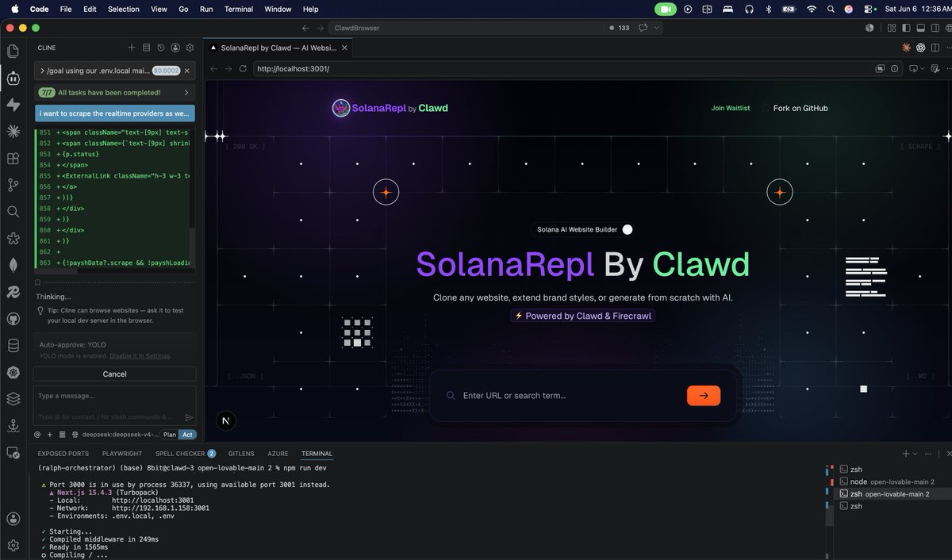
Task: Open the Explorer files icon in activity bar
Action: point(13,52)
